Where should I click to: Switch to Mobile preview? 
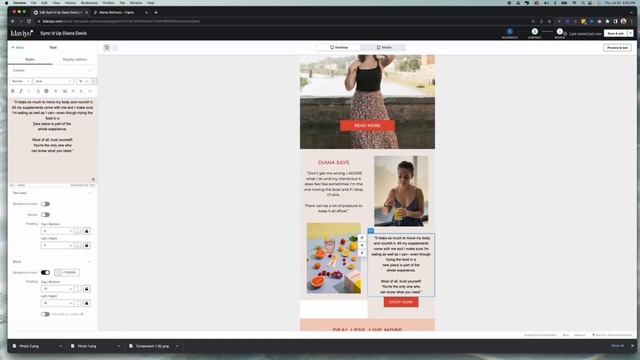tap(384, 47)
